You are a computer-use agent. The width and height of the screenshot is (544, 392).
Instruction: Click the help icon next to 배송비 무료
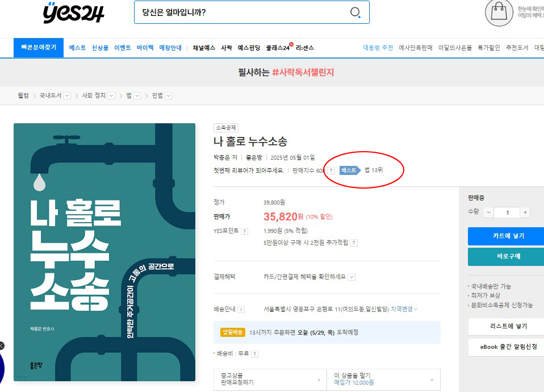coord(254,354)
